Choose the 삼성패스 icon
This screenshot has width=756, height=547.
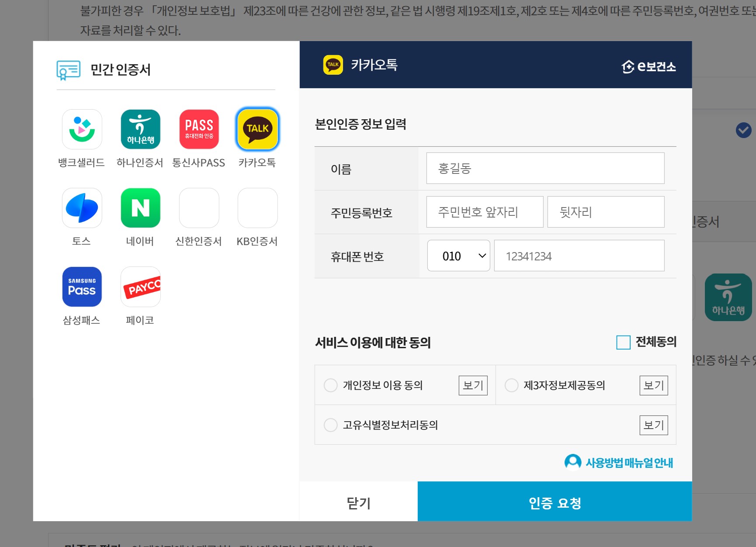[82, 287]
